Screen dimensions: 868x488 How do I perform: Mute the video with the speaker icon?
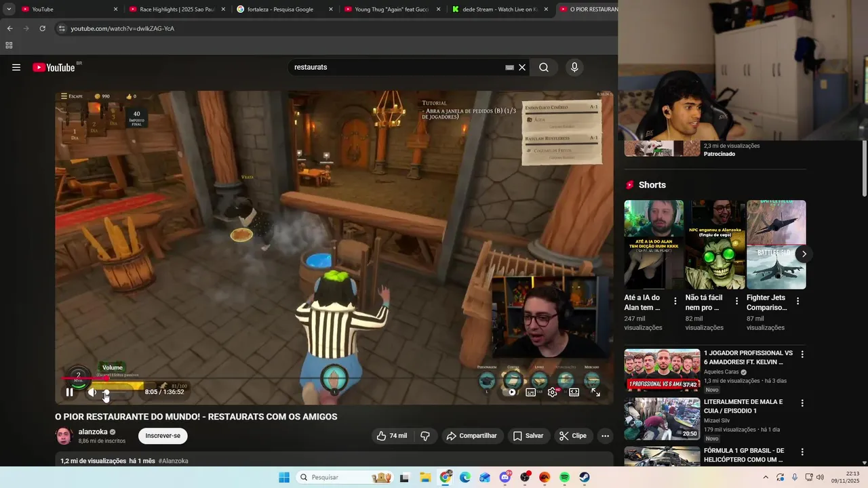tap(92, 392)
